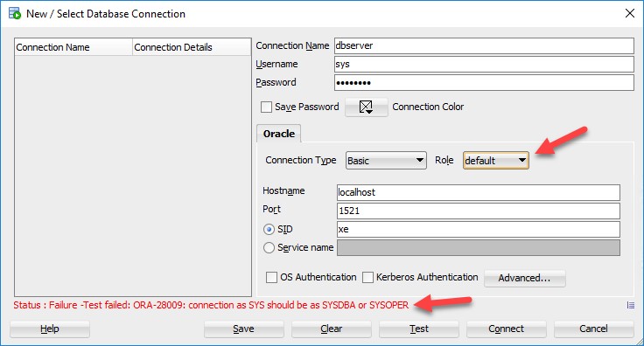This screenshot has height=346, width=644.
Task: Choose the Service name radio button
Action: pos(269,247)
